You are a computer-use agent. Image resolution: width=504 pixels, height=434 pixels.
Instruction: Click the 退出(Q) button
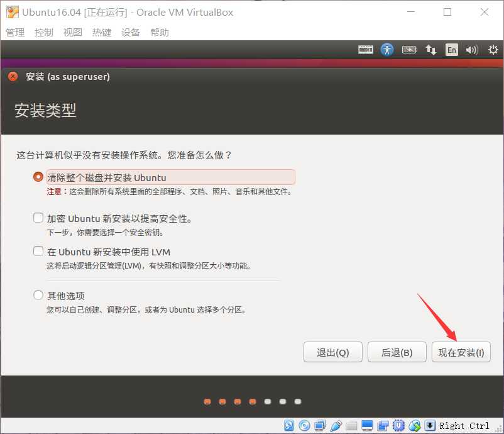coord(332,352)
